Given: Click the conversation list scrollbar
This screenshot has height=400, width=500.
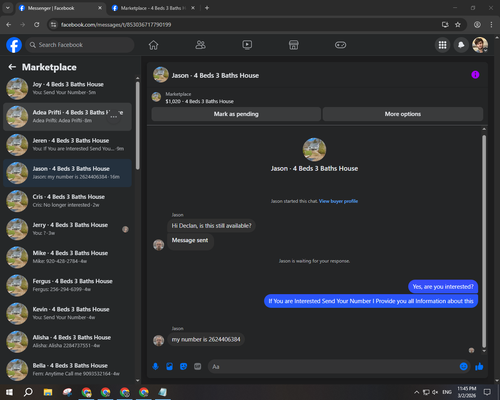Looking at the screenshot, I should point(138,125).
